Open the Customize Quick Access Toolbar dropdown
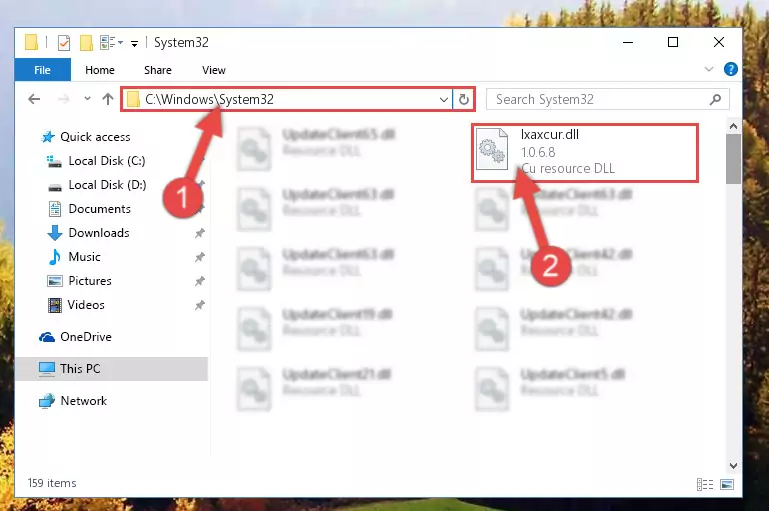This screenshot has width=769, height=511. (134, 44)
